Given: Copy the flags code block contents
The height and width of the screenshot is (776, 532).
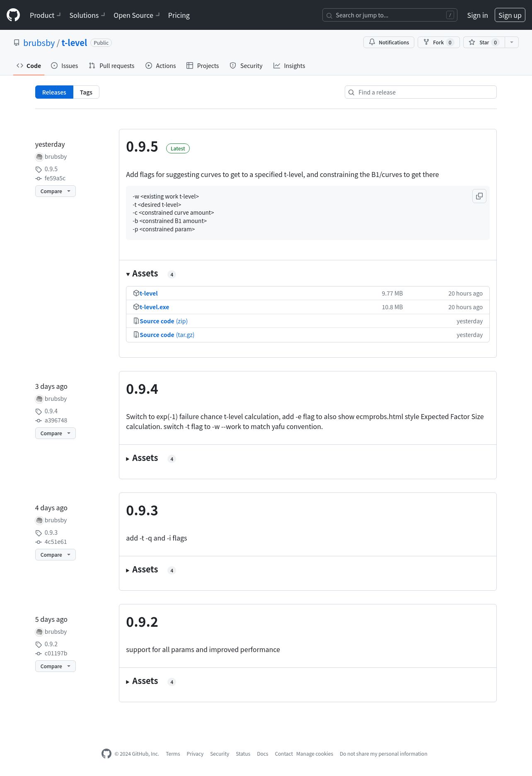Looking at the screenshot, I should click(x=479, y=196).
